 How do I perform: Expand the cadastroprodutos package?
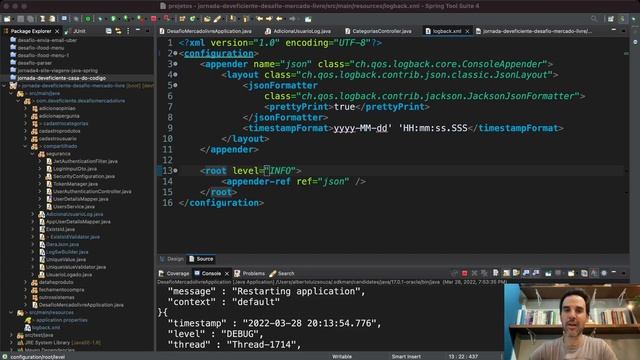coord(26,131)
